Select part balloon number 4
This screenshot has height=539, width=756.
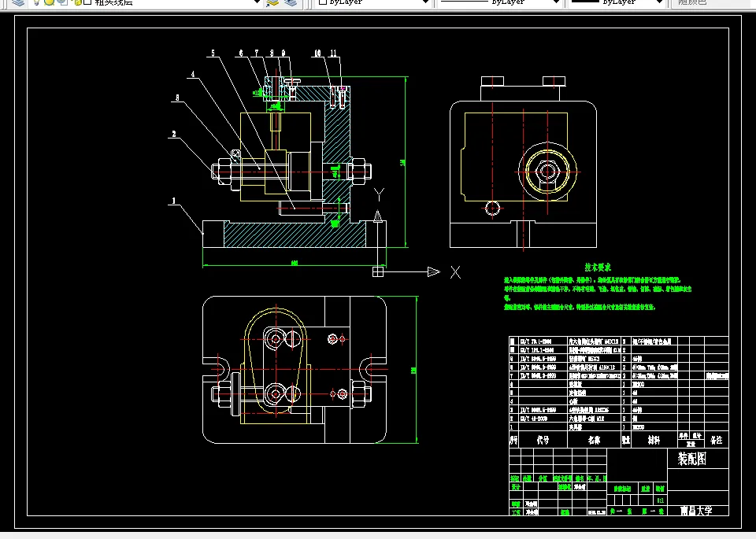[x=193, y=74]
